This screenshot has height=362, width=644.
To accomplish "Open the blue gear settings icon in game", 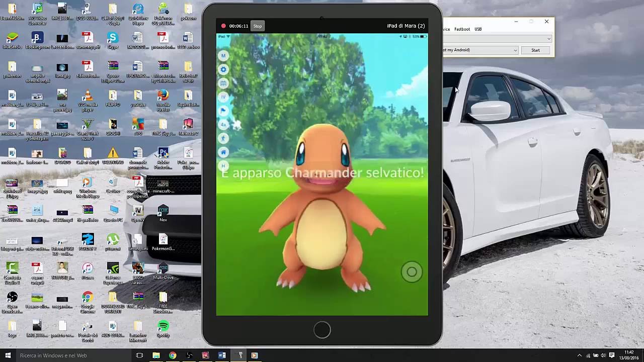I will point(223,69).
